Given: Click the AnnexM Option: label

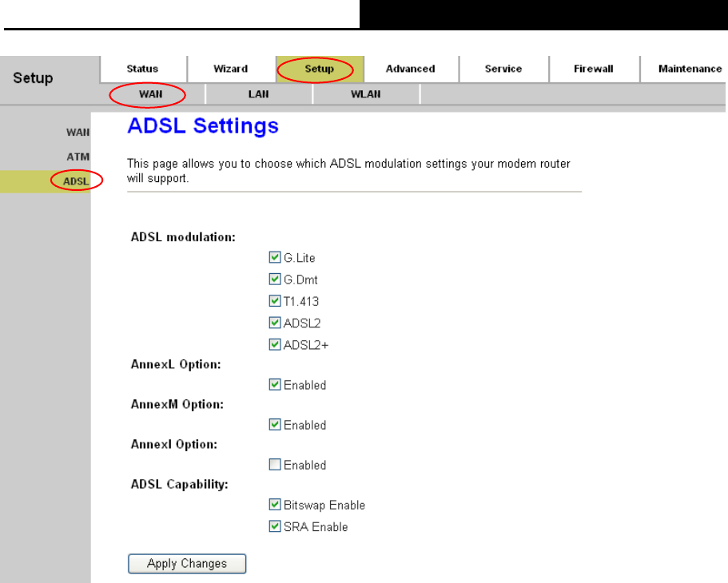Looking at the screenshot, I should coord(177,404).
